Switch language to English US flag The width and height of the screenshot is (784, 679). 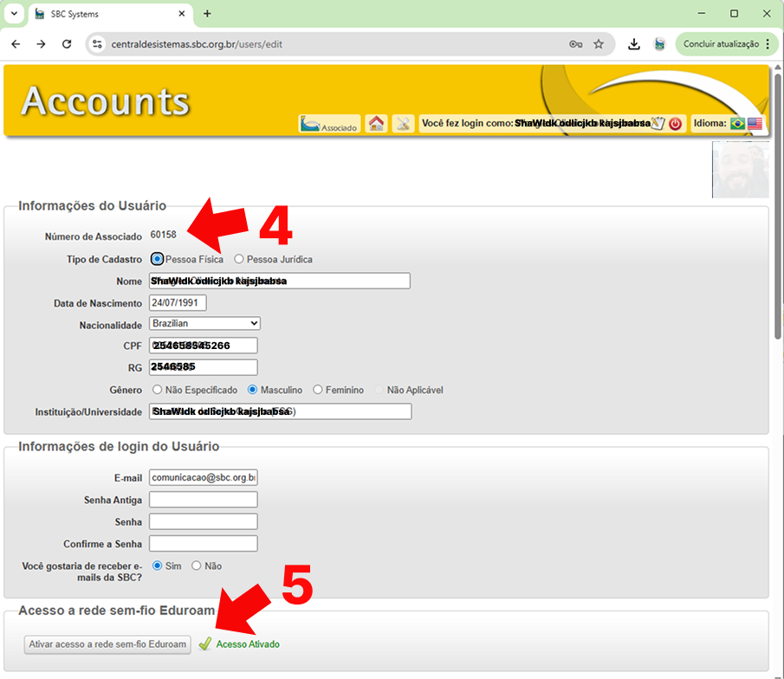pos(755,124)
